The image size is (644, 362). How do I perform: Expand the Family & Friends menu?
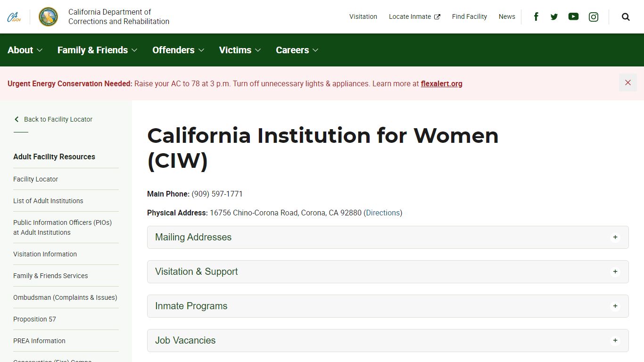point(97,50)
